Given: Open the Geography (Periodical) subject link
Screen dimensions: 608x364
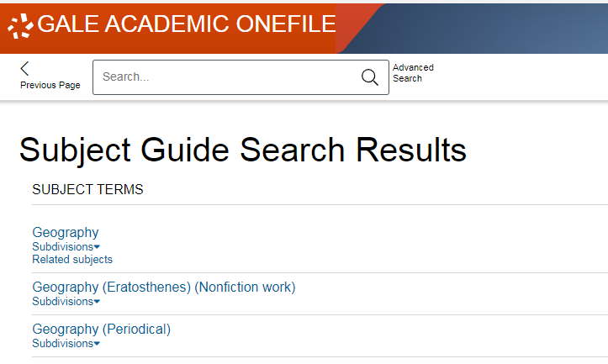Looking at the screenshot, I should pos(101,330).
